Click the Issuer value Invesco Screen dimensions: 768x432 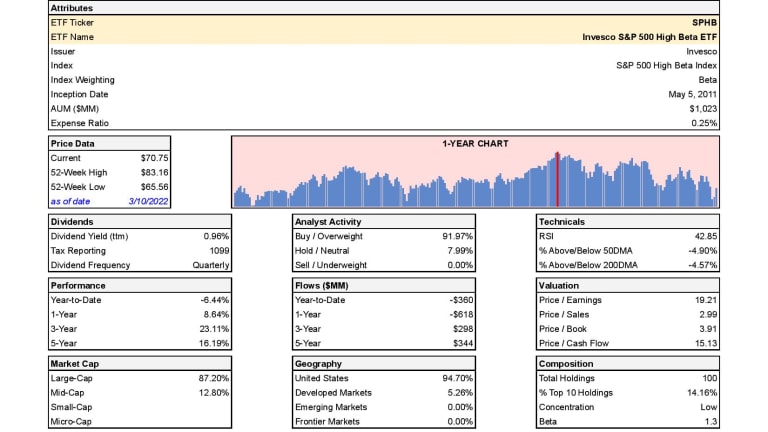701,51
